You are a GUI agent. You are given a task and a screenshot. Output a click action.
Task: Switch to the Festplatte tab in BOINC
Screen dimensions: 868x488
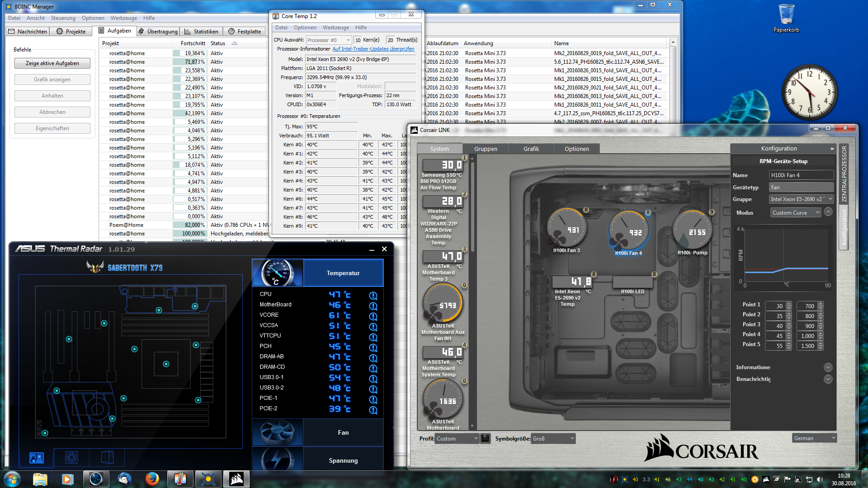(245, 31)
